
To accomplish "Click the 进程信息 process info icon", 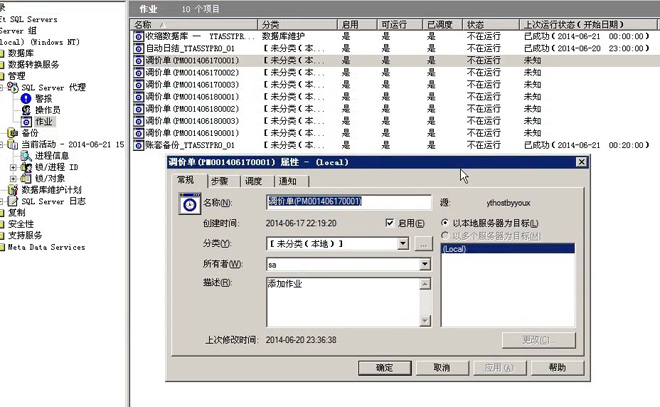I will coord(26,156).
